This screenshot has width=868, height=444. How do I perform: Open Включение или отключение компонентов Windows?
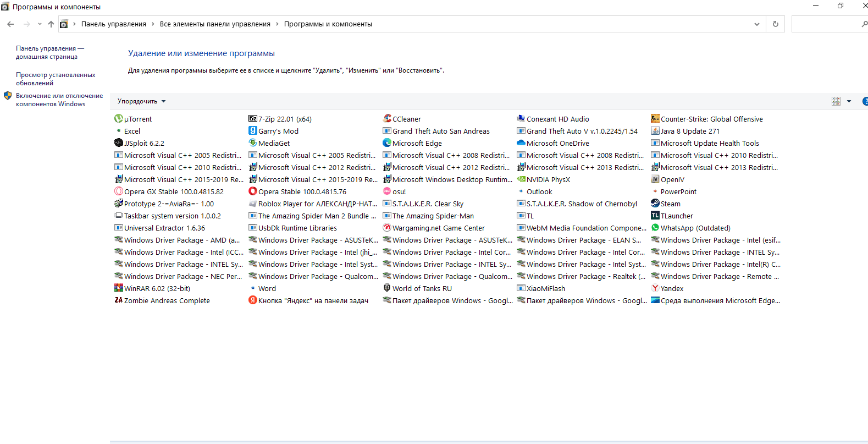[59, 100]
